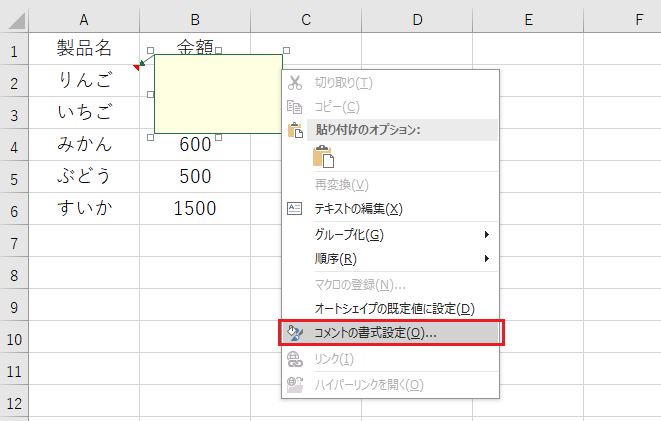661x421 pixels.
Task: Select row 7 header
Action: click(14, 241)
